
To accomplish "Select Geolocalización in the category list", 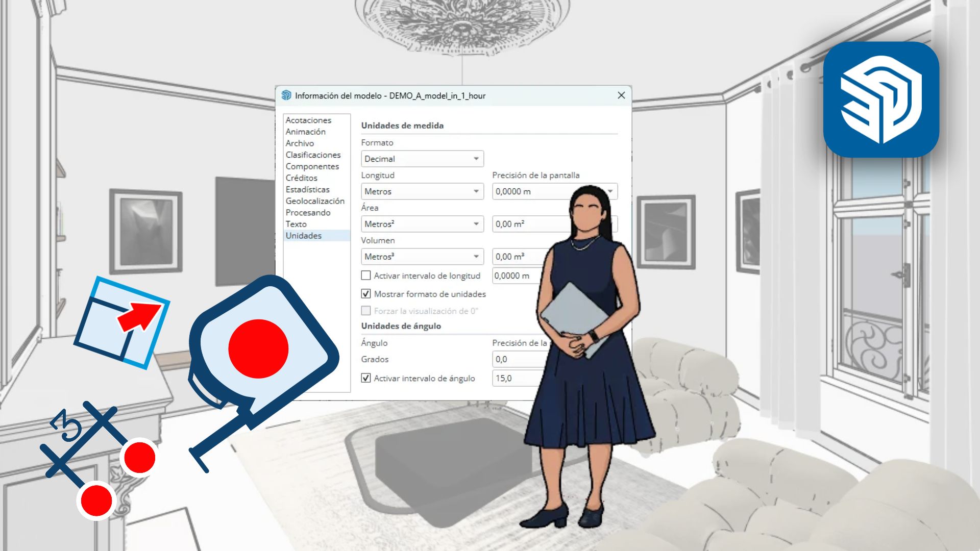I will tap(315, 201).
